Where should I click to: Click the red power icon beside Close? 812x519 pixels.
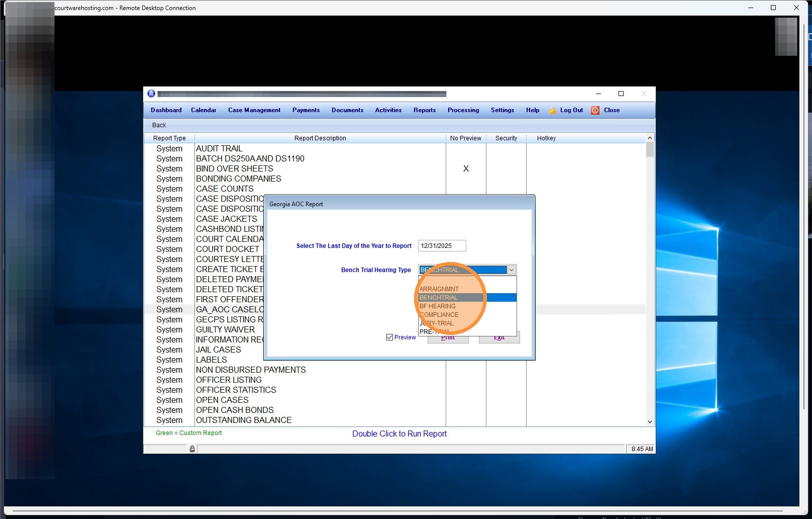tap(595, 111)
